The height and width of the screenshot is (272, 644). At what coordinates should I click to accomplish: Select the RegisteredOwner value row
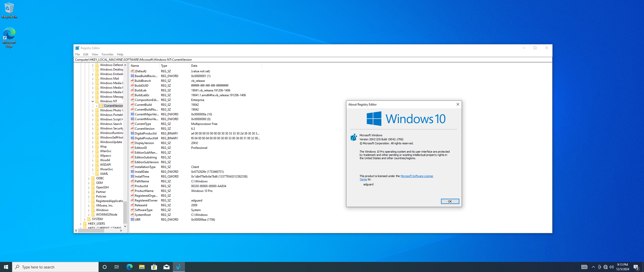tap(195, 200)
